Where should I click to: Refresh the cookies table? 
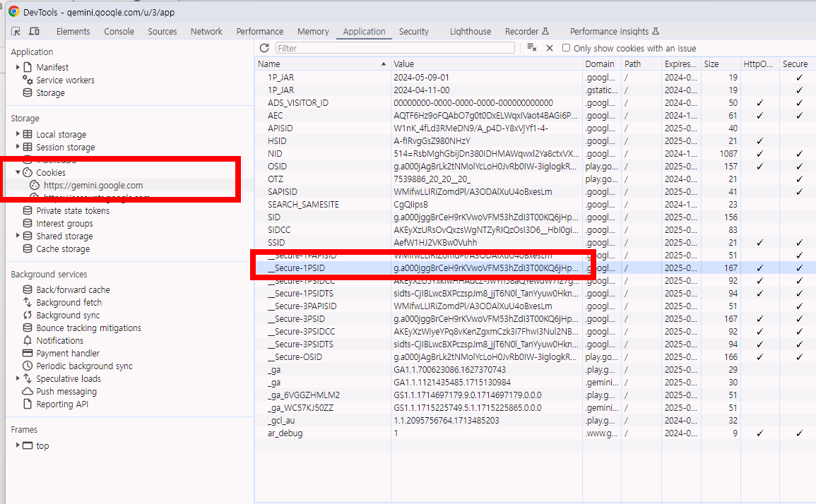point(264,48)
